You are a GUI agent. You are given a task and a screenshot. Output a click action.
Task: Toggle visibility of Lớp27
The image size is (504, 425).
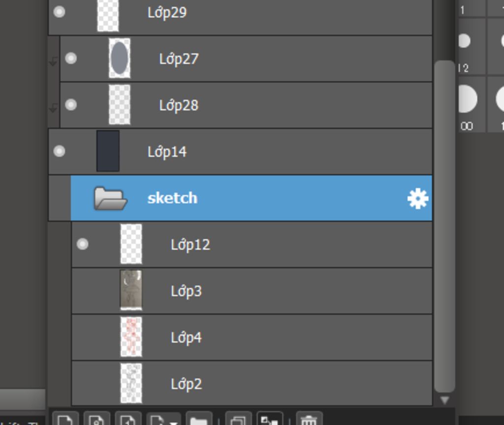click(x=71, y=59)
